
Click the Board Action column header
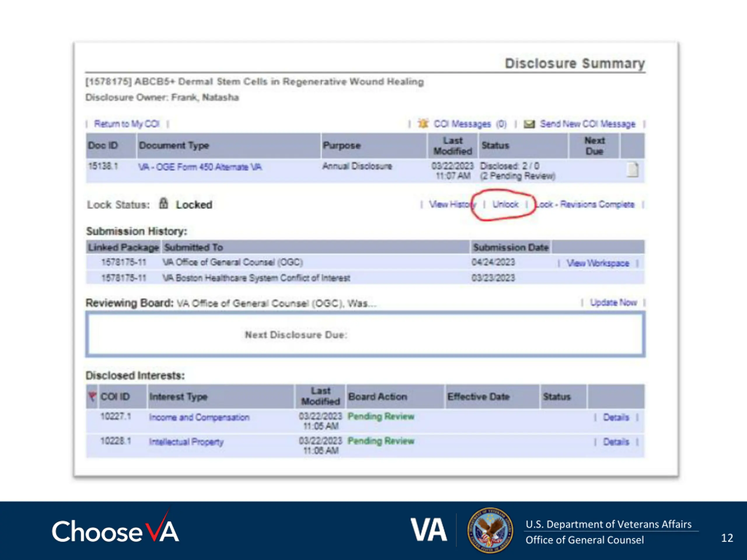point(395,397)
